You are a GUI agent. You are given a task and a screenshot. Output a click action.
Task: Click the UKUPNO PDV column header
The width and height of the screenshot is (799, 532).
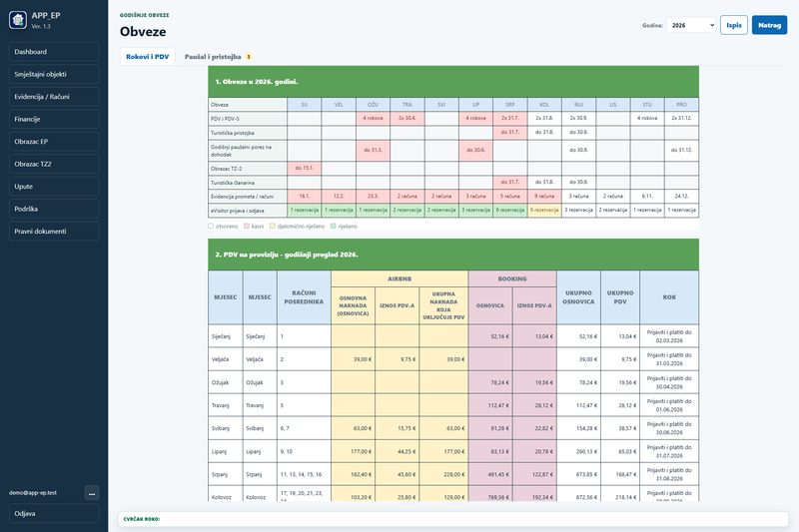(620, 297)
